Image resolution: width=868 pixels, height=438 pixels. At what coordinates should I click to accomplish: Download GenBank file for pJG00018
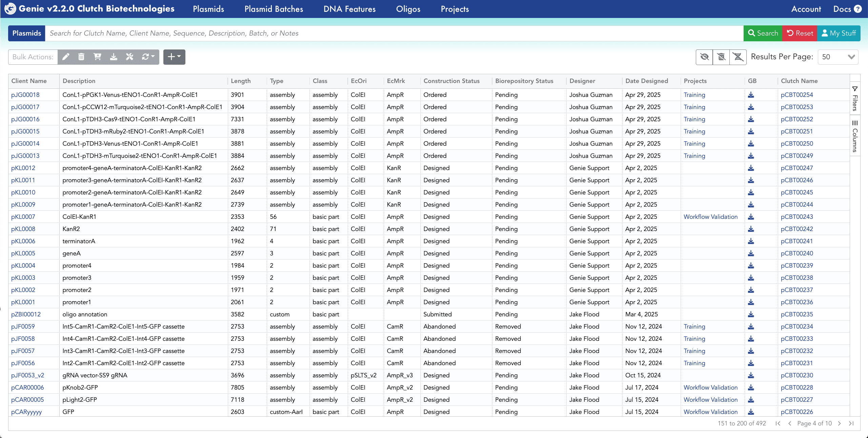pos(751,95)
